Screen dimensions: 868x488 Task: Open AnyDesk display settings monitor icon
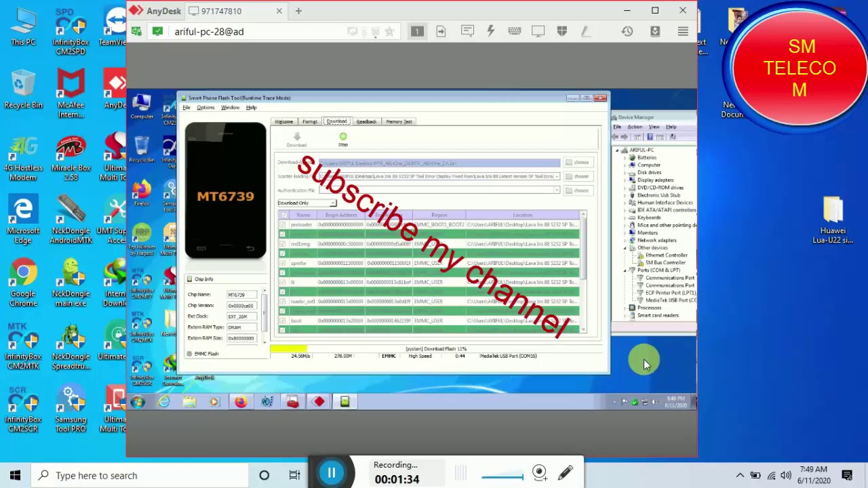coord(538,31)
